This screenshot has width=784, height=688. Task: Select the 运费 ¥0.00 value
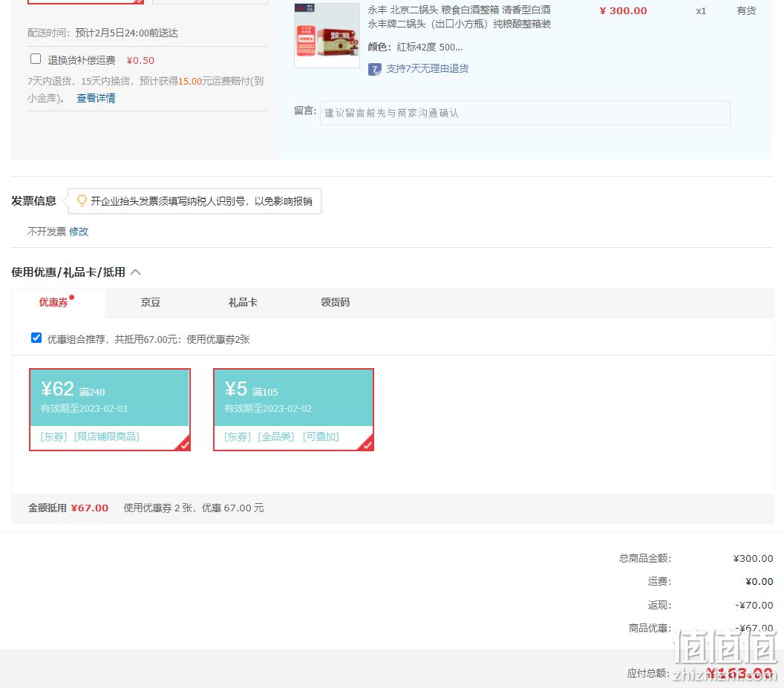[759, 582]
